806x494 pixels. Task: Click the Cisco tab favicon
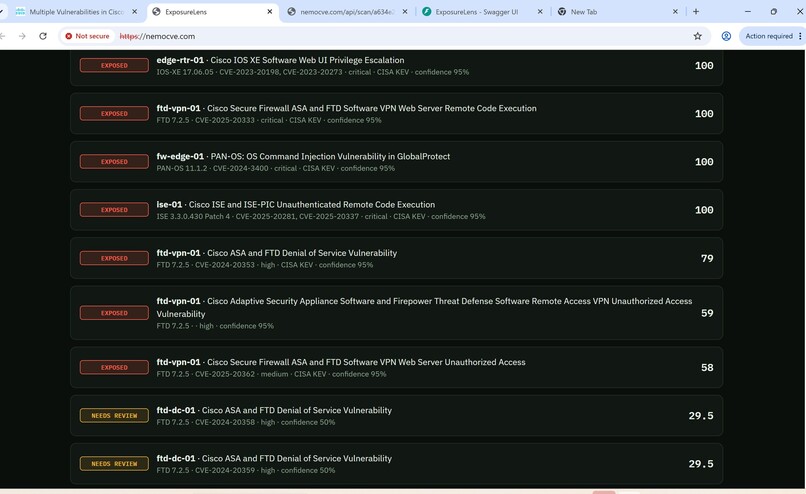tap(21, 12)
